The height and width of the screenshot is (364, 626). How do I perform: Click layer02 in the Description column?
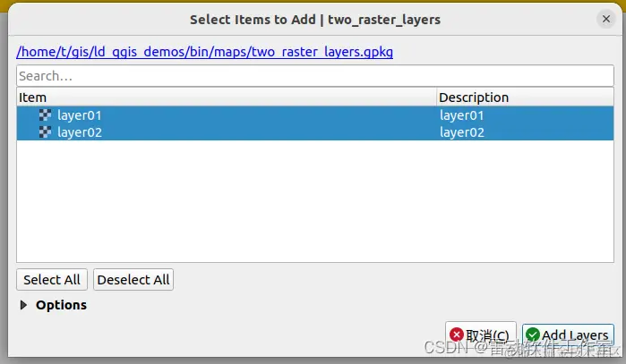462,132
